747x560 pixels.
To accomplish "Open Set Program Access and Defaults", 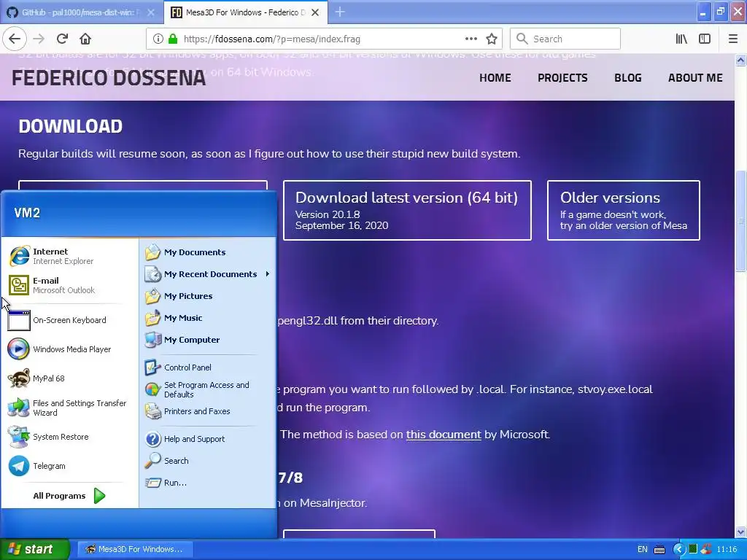I will pos(207,389).
